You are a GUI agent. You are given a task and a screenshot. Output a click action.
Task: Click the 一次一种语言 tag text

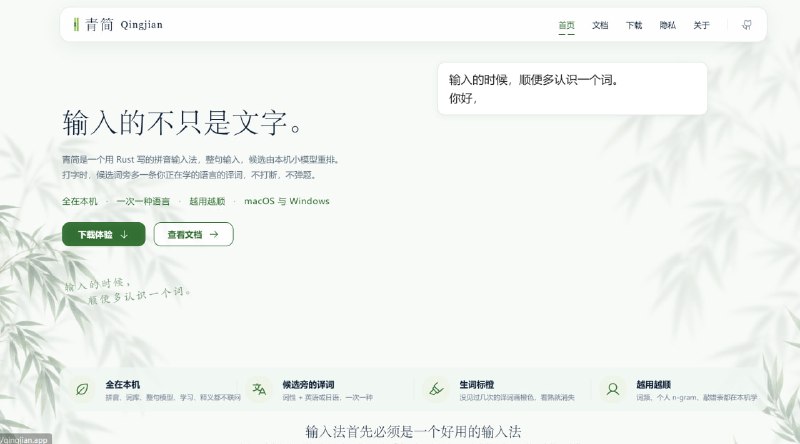(x=143, y=201)
